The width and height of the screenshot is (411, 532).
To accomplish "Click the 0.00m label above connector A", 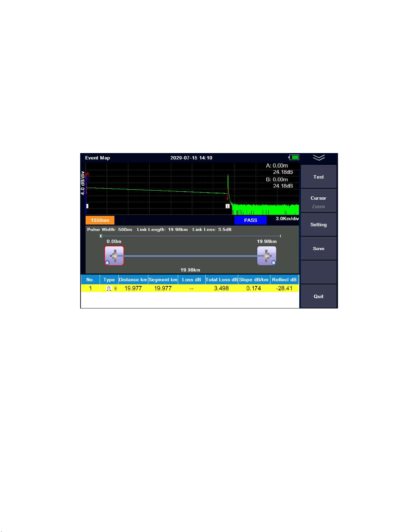I will pos(114,241).
